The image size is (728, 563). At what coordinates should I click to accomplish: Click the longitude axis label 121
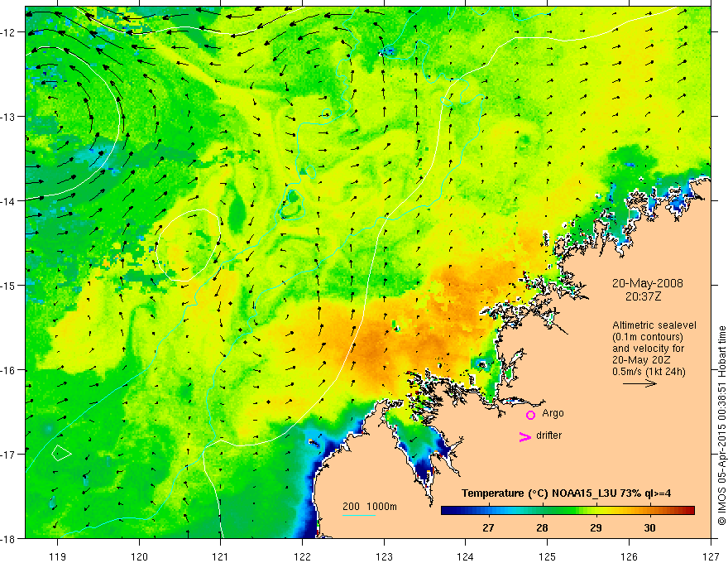tap(221, 556)
